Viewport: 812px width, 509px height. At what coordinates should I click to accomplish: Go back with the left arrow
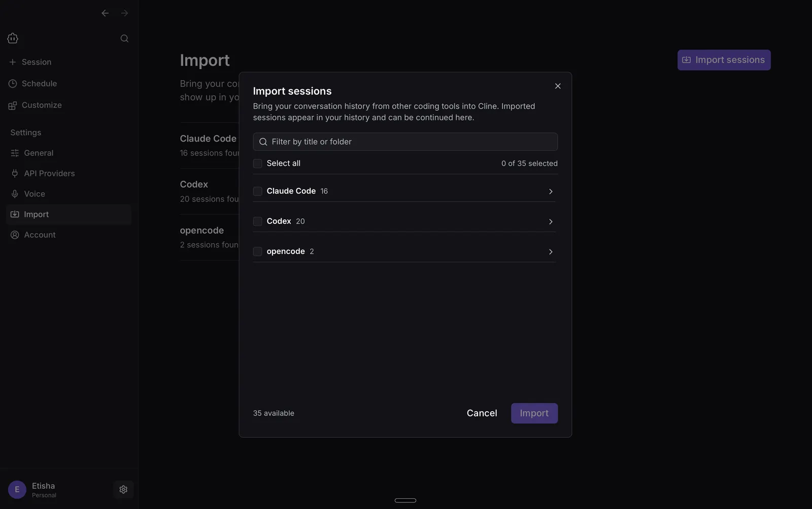pyautogui.click(x=105, y=13)
